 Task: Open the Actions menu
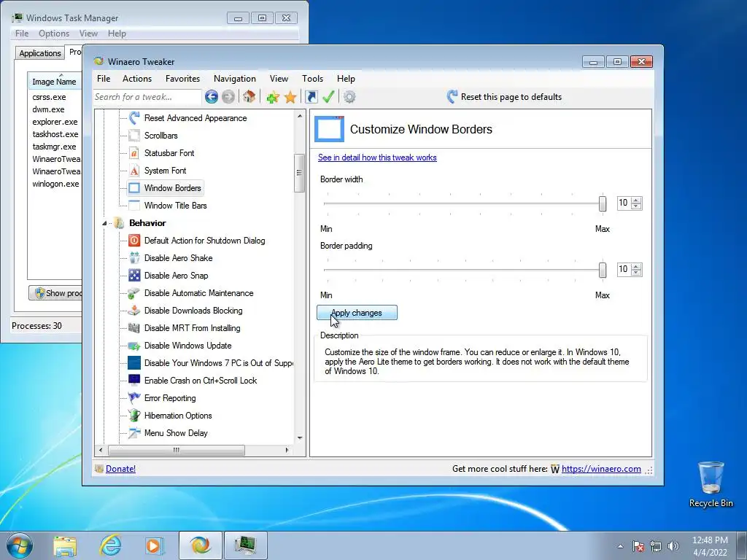point(137,79)
